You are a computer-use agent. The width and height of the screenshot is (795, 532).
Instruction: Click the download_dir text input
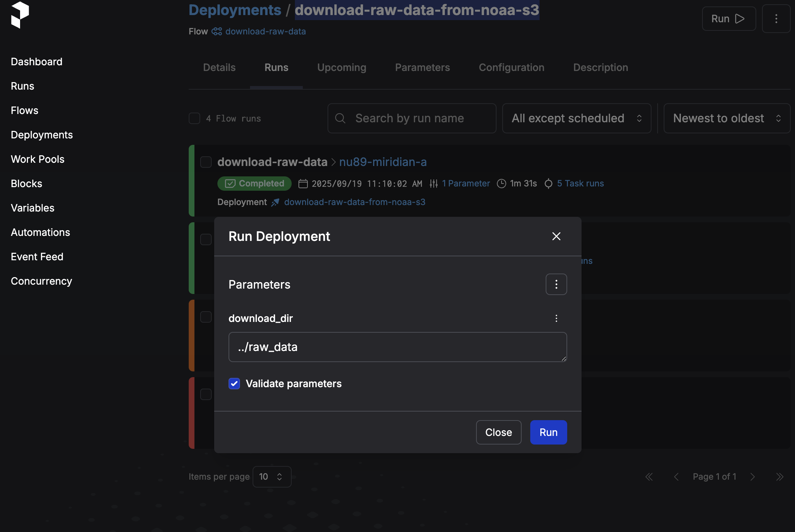click(397, 347)
